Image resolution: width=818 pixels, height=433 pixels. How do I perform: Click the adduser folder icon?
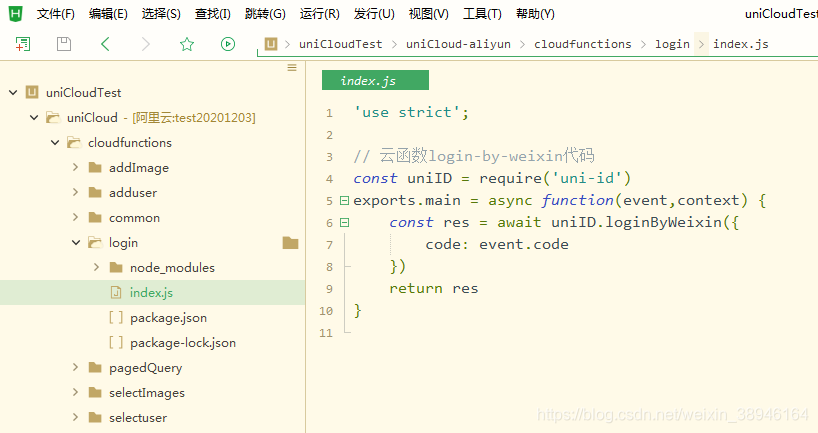[95, 193]
